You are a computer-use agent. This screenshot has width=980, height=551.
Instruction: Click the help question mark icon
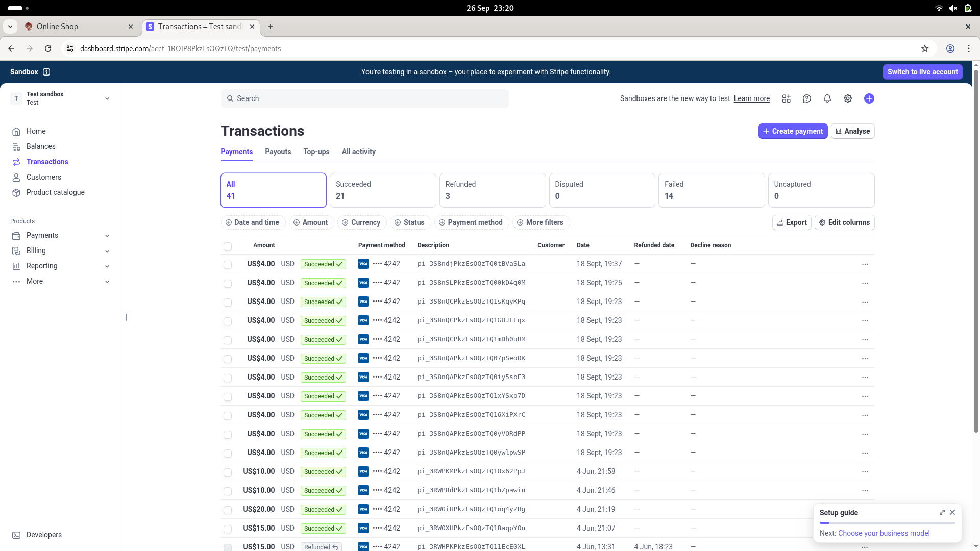[x=807, y=98]
